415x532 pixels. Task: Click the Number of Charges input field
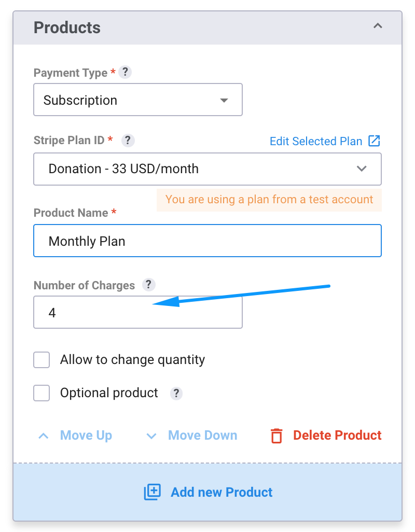point(138,312)
